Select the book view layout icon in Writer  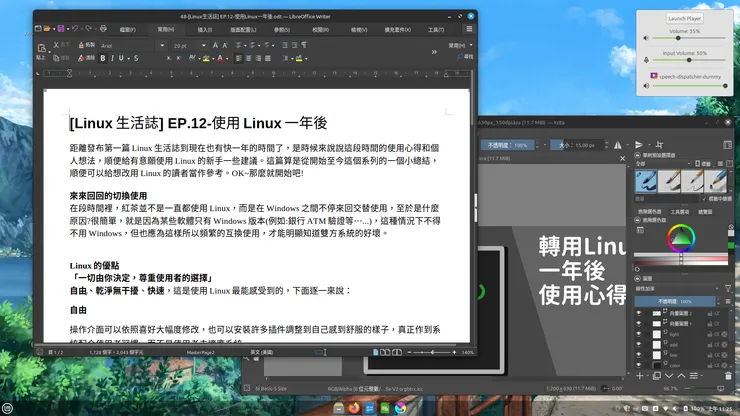coord(397,352)
